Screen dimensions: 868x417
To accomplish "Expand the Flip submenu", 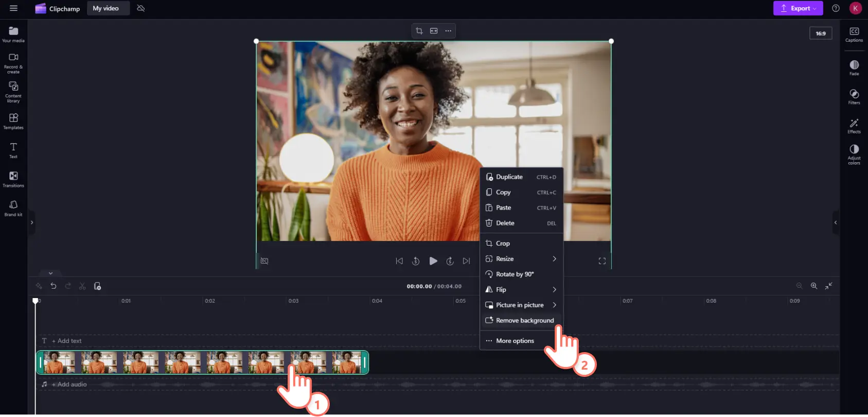I will point(522,289).
